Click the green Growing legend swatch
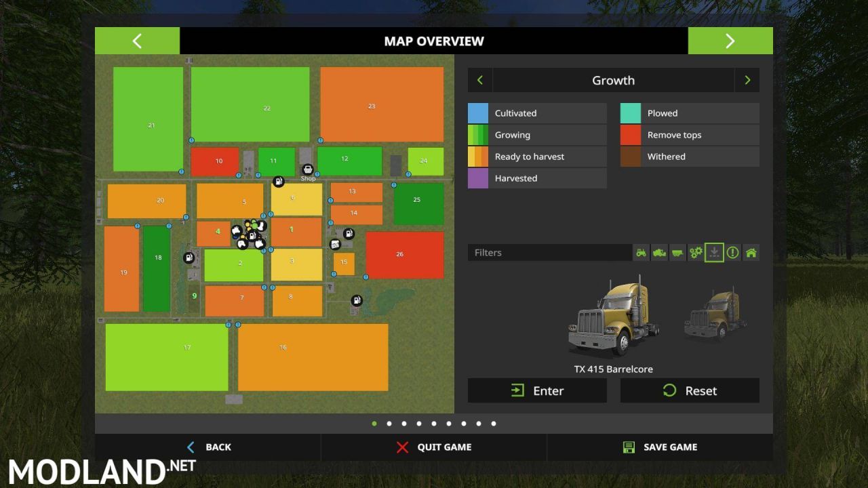Screen dimensions: 868x488 pos(478,135)
